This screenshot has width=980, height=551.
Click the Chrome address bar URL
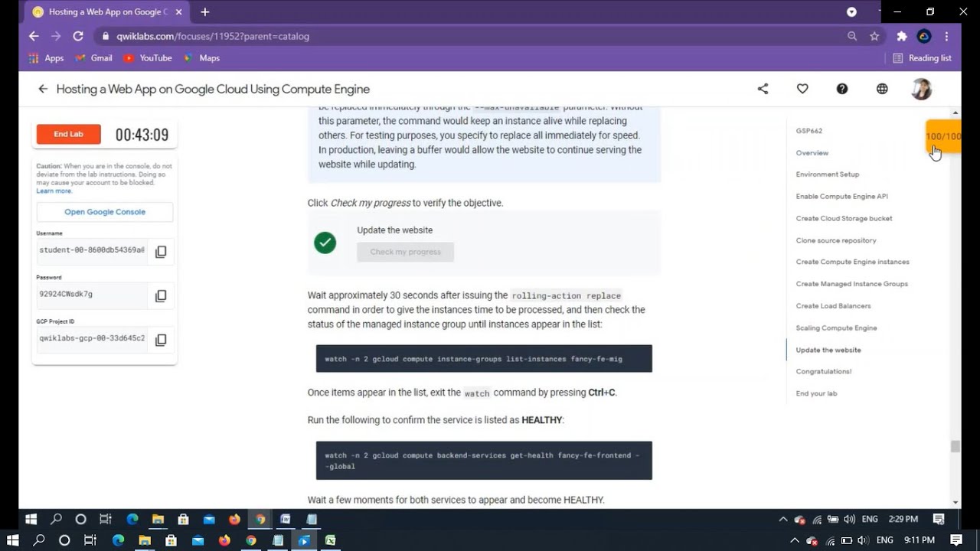(x=213, y=36)
